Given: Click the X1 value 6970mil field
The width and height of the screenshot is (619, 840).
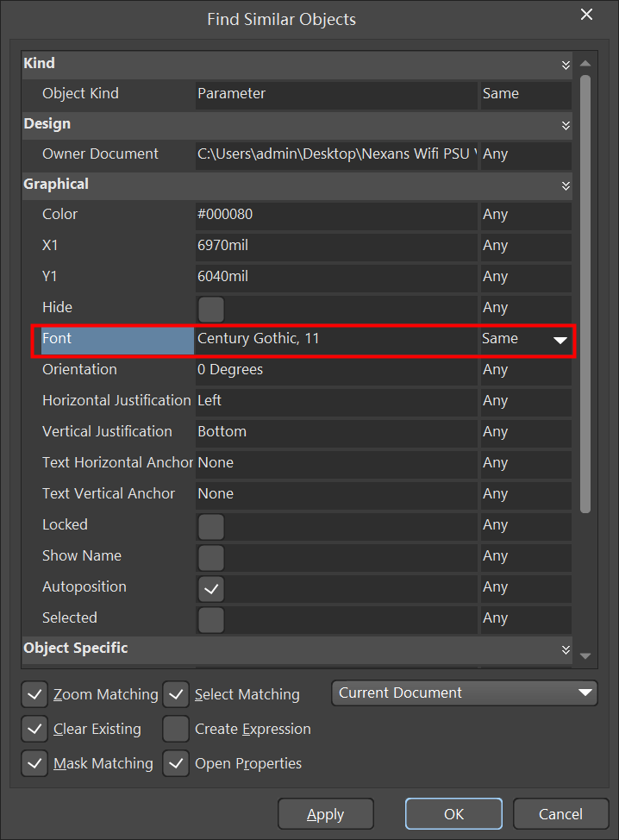Looking at the screenshot, I should (x=336, y=246).
